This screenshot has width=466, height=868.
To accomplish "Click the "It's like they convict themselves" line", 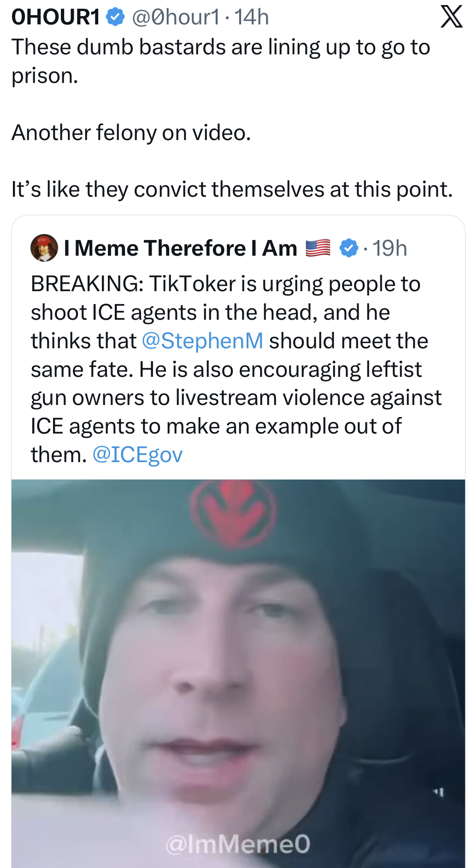I will coord(232,189).
